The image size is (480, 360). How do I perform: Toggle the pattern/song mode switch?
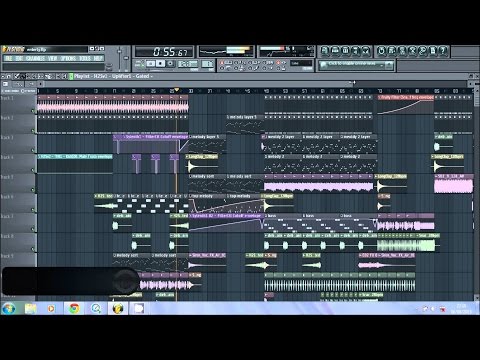(139, 63)
